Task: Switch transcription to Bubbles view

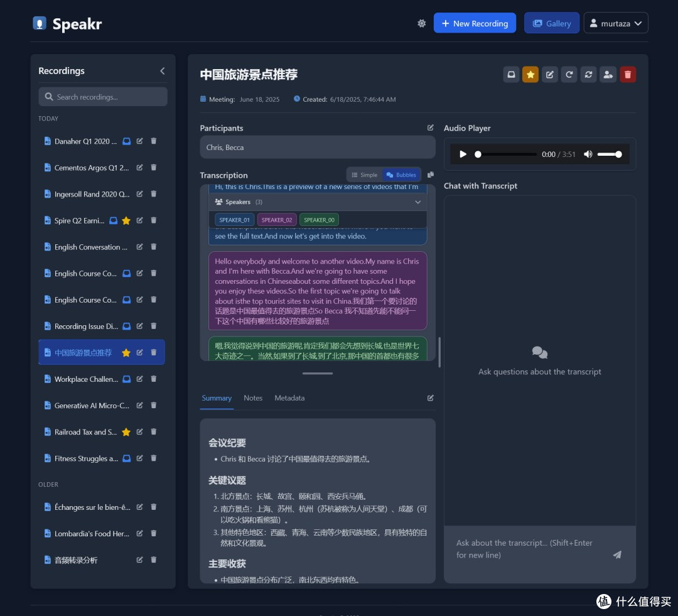Action: 401,175
